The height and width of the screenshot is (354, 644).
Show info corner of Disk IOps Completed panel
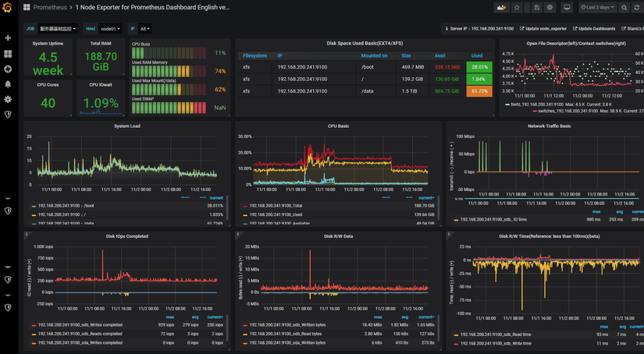tap(27, 234)
